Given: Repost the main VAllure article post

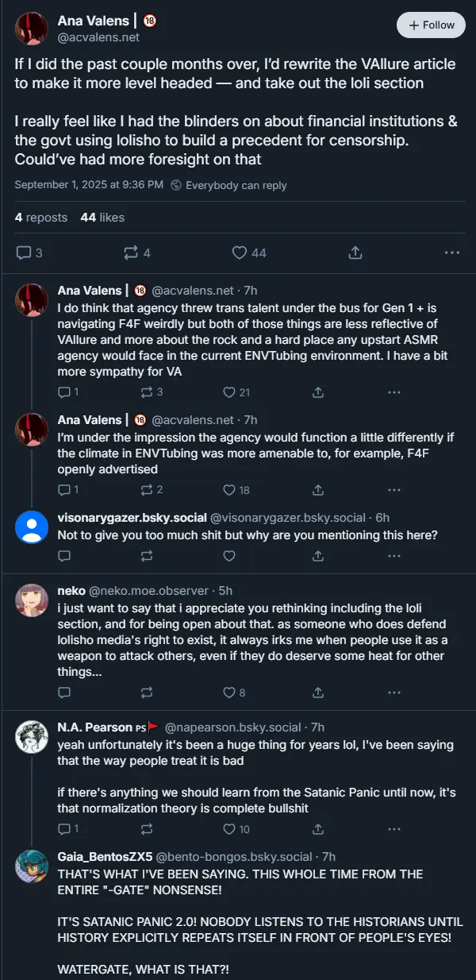Looking at the screenshot, I should coord(131,253).
